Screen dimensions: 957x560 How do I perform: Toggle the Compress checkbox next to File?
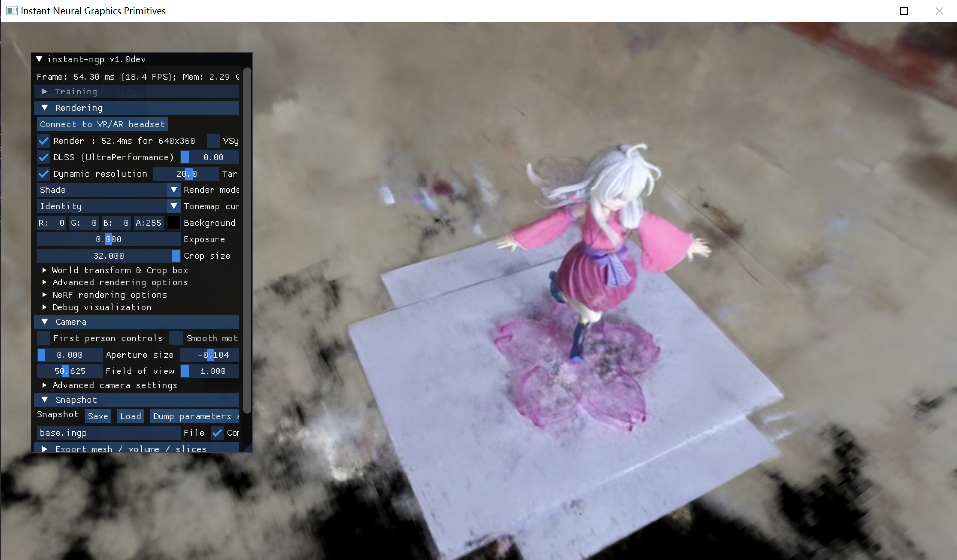[217, 433]
